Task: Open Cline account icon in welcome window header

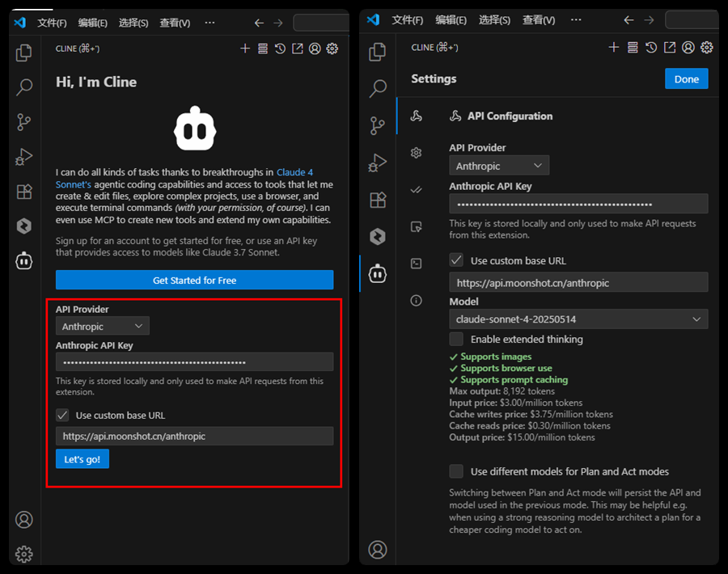Action: [x=315, y=49]
